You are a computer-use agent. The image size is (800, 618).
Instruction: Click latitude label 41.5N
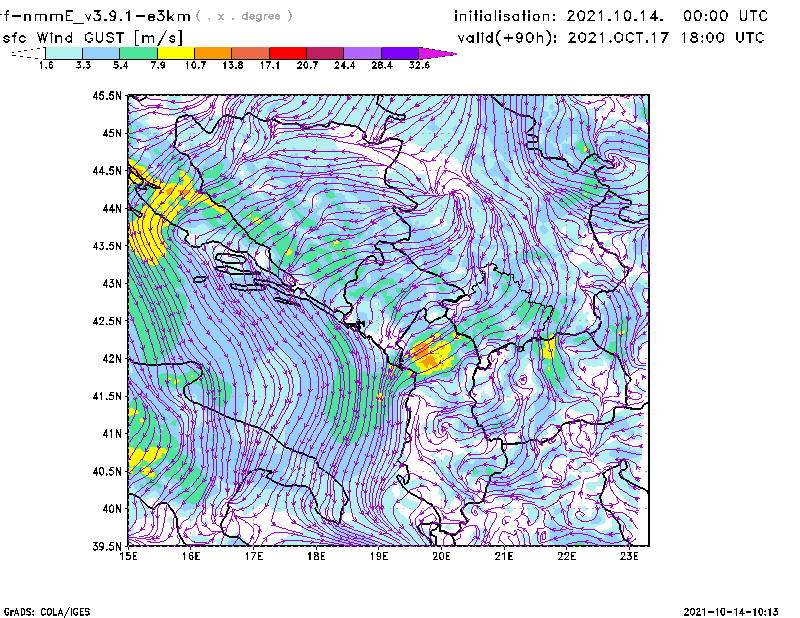107,396
